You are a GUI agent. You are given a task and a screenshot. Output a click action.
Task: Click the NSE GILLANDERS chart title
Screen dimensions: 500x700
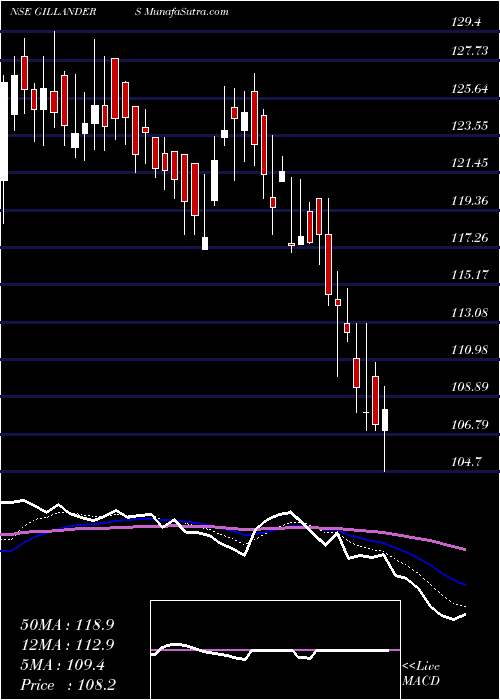pos(75,11)
